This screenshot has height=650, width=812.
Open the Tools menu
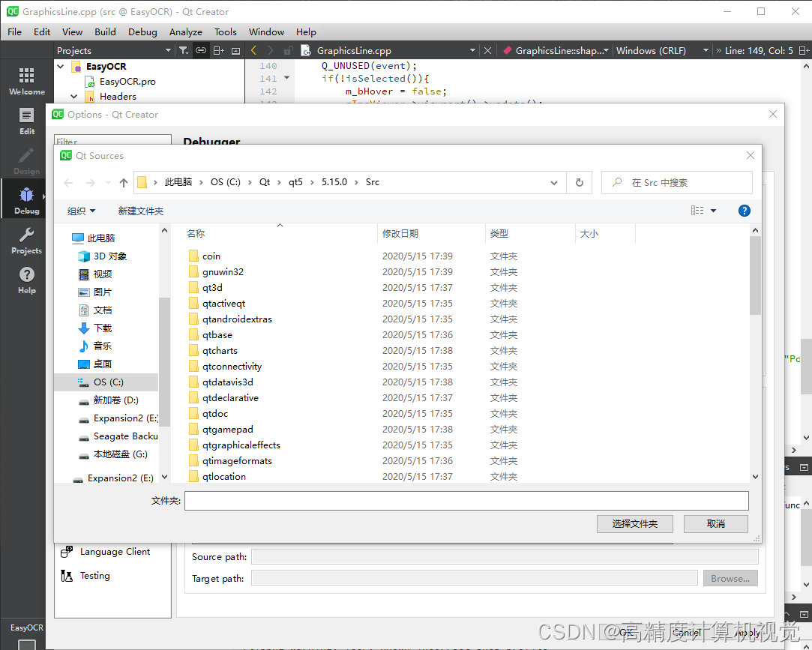point(226,31)
